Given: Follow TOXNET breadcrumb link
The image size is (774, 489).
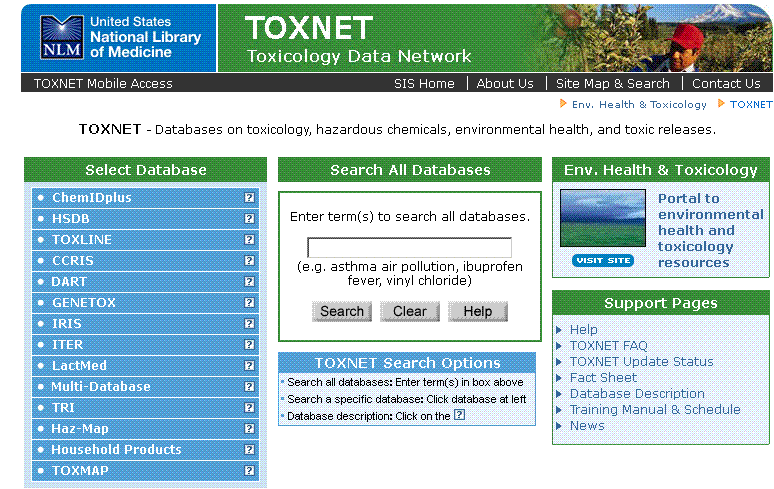Looking at the screenshot, I should point(751,105).
